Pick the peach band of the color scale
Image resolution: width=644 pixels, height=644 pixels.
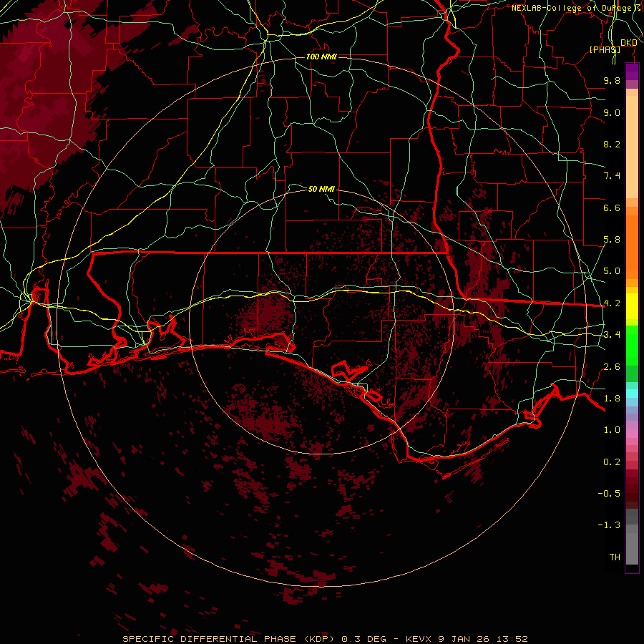click(632, 144)
